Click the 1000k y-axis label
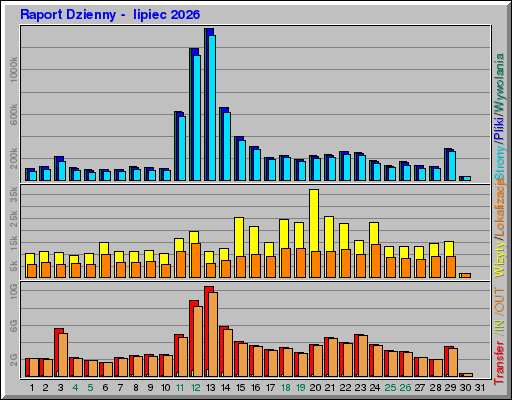The image size is (512, 400). (13, 69)
